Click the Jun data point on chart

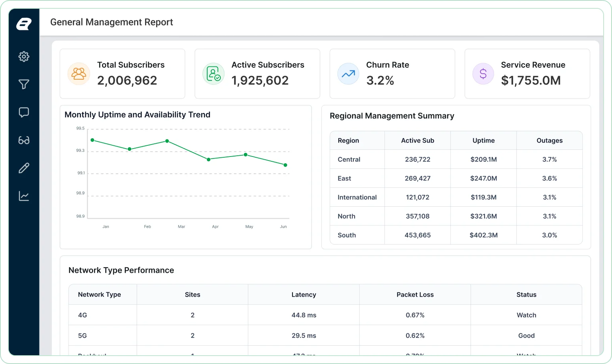coord(285,165)
